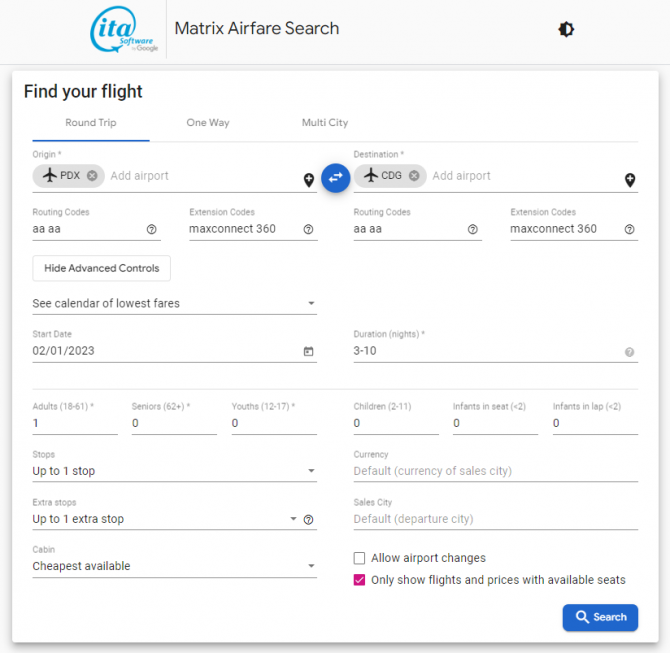Open the origin nearby airports map pin
The image size is (670, 653).
tap(309, 180)
